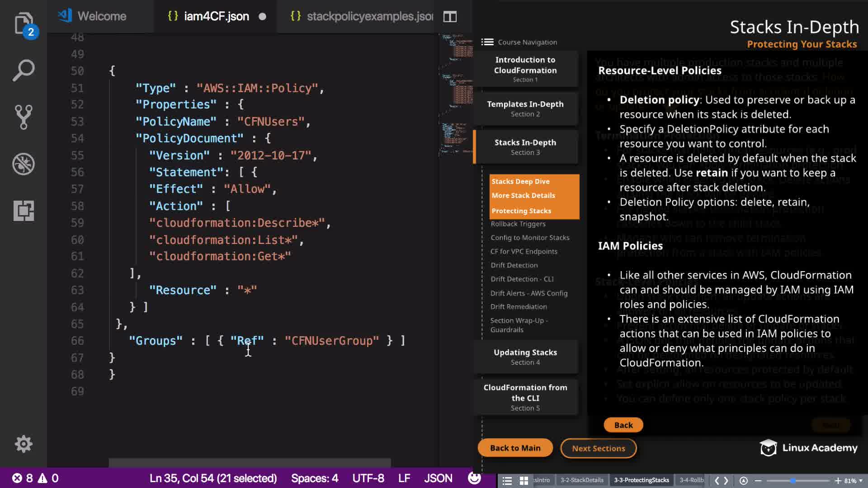Click the Next Sections button
Image resolution: width=868 pixels, height=488 pixels.
tap(598, 448)
